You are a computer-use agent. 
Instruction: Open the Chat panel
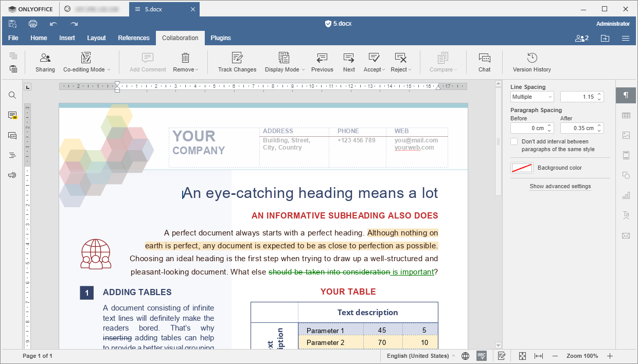click(484, 58)
